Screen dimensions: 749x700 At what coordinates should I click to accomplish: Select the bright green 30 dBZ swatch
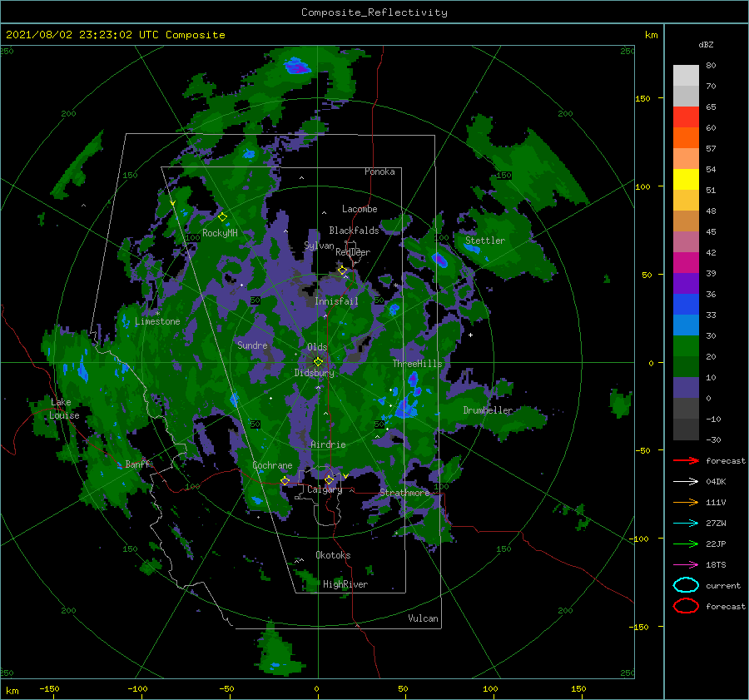[x=686, y=345]
